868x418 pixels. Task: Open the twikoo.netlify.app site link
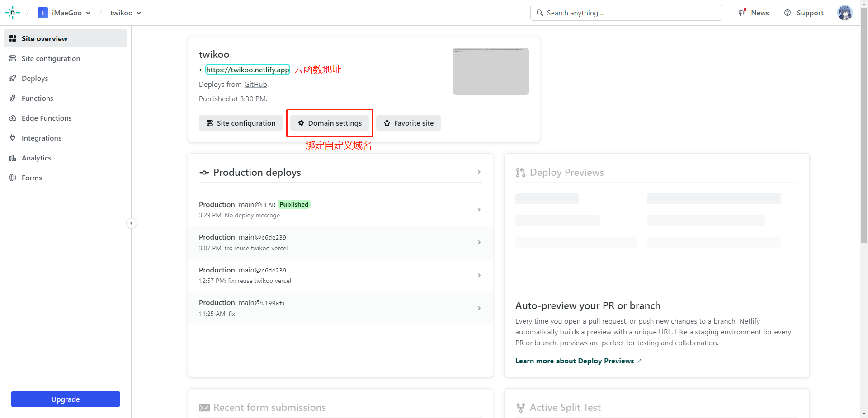click(x=247, y=70)
